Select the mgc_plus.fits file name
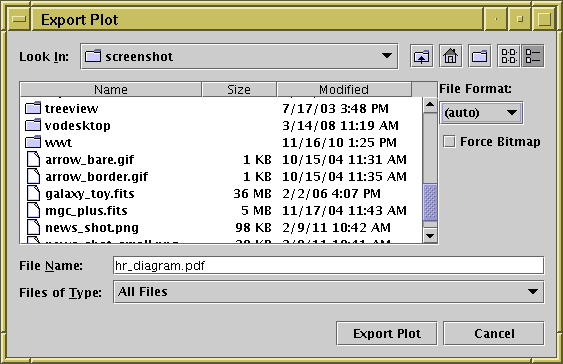 (x=86, y=211)
